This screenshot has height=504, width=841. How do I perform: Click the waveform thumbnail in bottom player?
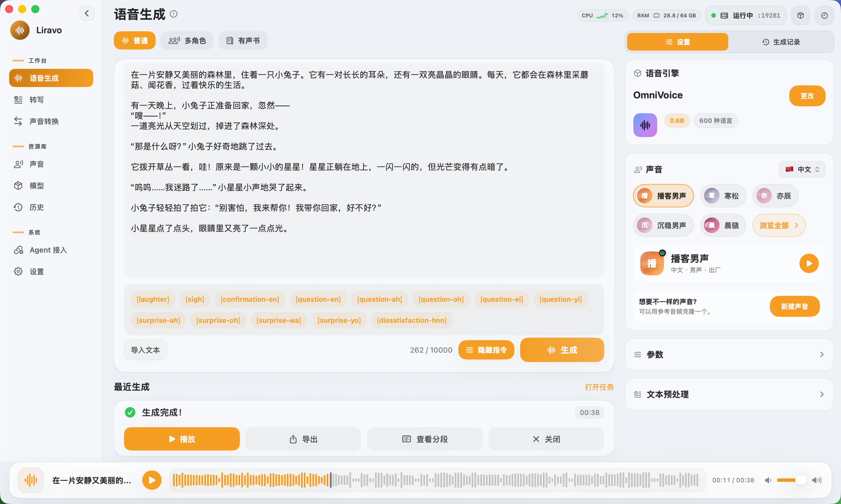coord(30,480)
